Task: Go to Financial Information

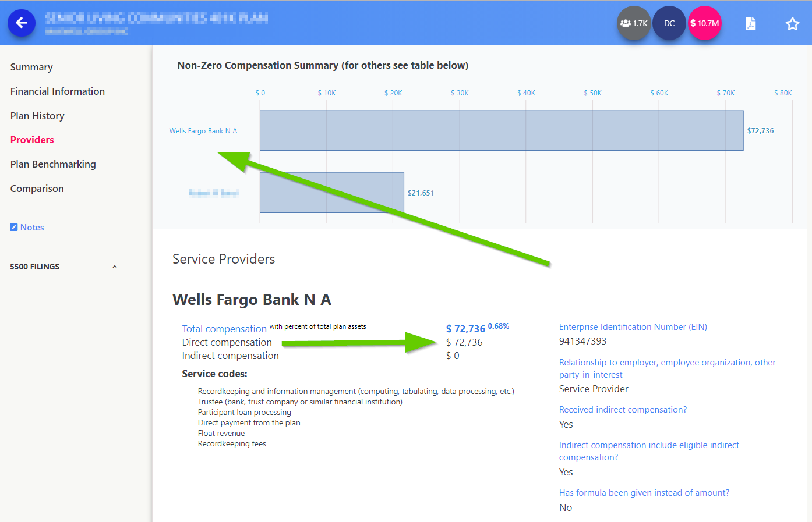Action: [58, 91]
